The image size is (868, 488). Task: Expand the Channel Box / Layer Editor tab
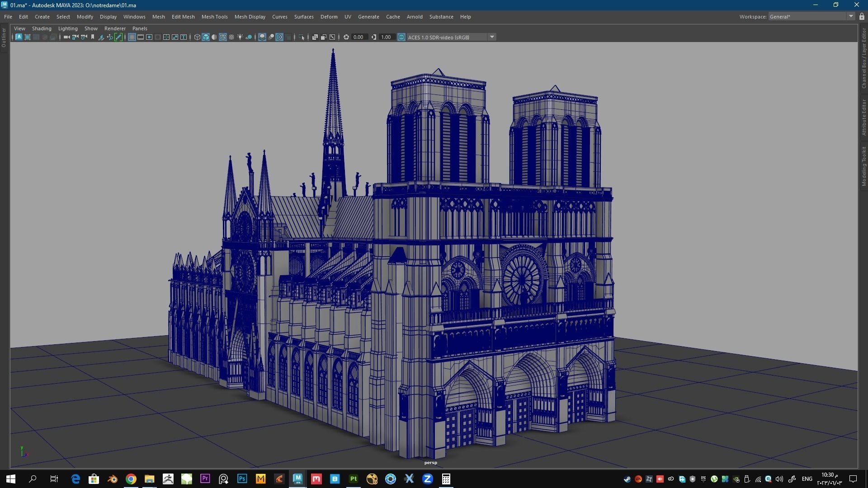tap(863, 58)
